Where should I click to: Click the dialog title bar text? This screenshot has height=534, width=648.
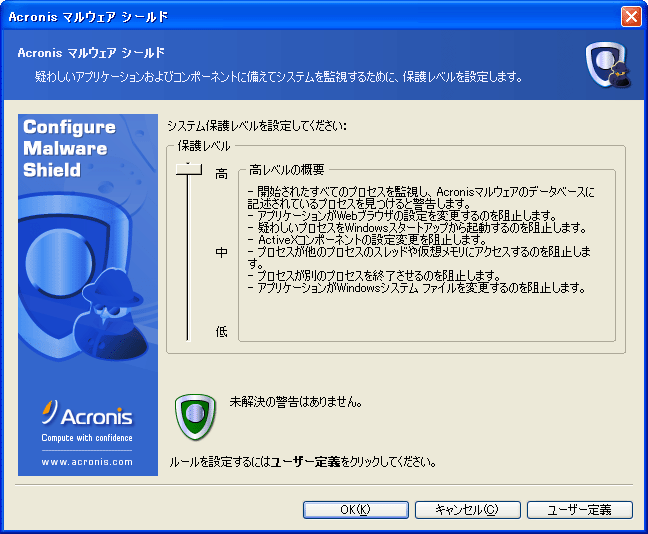(x=88, y=17)
